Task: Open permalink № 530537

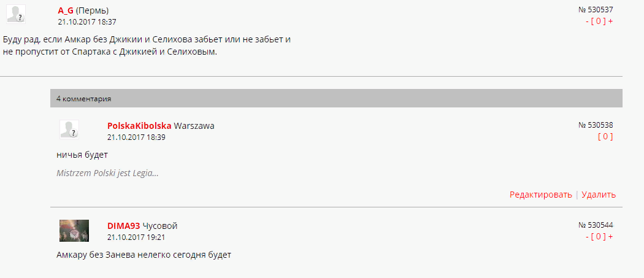Action: pyautogui.click(x=596, y=10)
